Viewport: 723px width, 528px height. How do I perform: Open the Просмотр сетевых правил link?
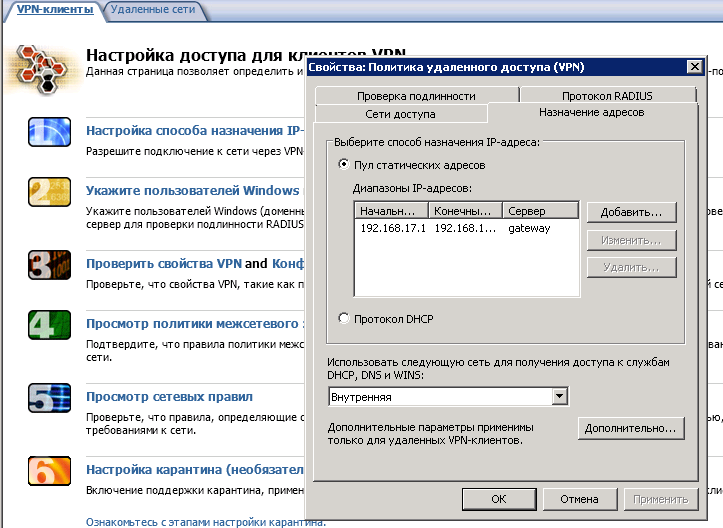coord(169,397)
